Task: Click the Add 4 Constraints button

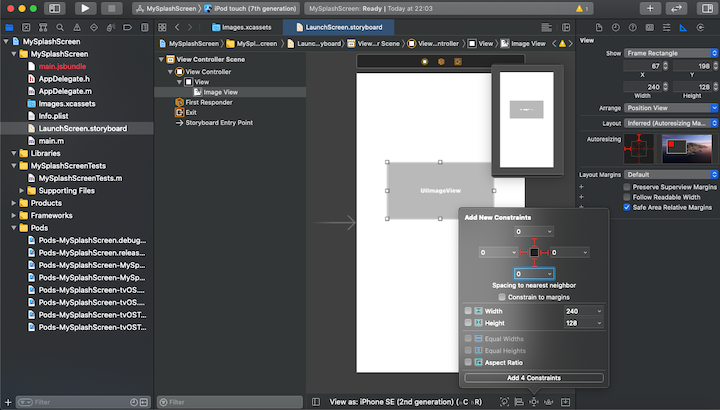Action: 533,377
